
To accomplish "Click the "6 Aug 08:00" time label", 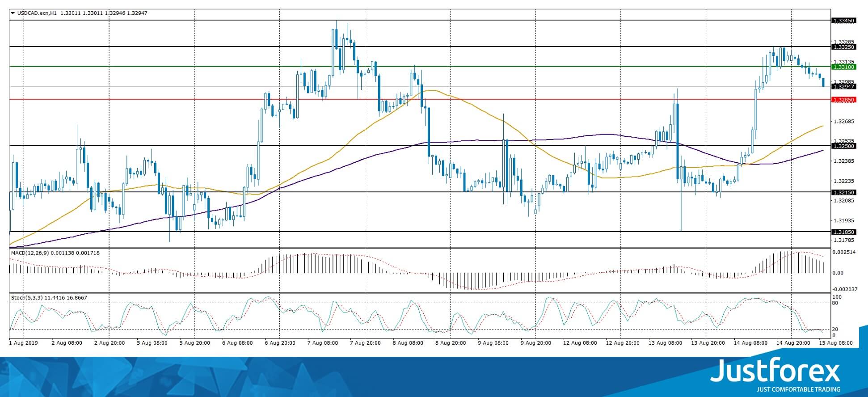I will pos(237,343).
